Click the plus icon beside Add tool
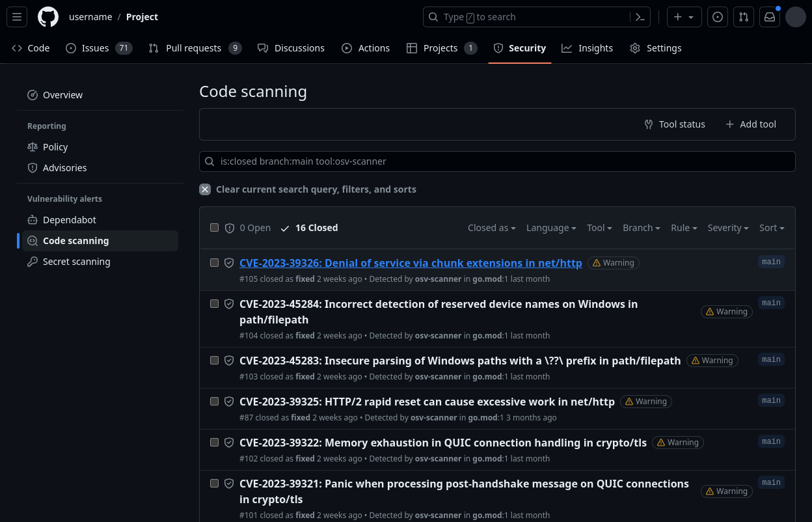This screenshot has width=812, height=522. click(730, 124)
